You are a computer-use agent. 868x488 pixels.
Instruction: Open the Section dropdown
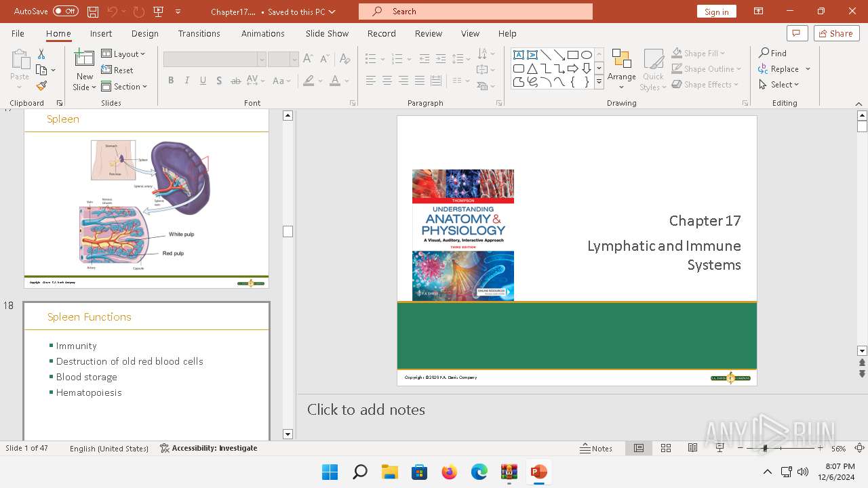tap(125, 86)
